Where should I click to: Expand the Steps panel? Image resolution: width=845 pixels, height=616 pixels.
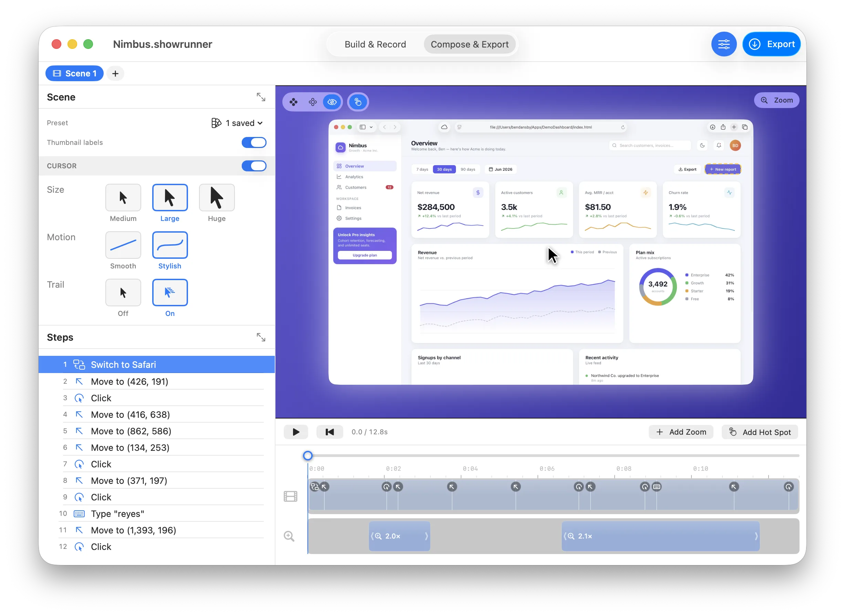(260, 337)
